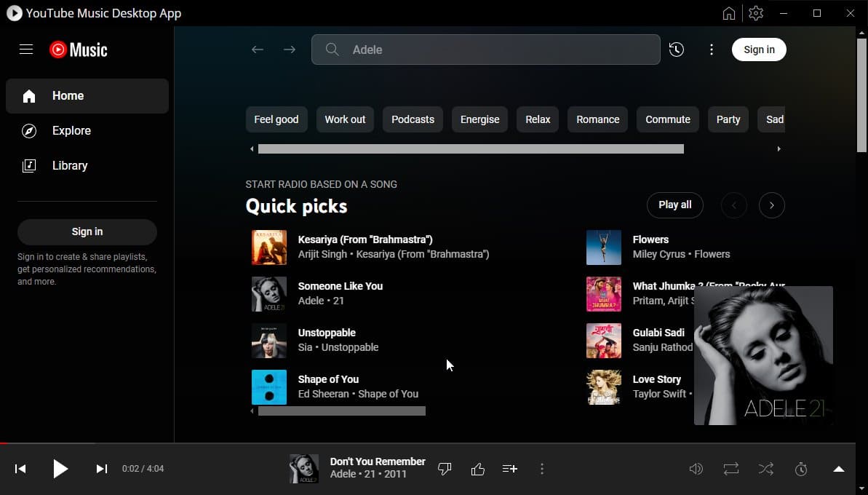Image resolution: width=868 pixels, height=495 pixels.
Task: Open the Gulabi Sadi song thumbnail
Action: (603, 341)
